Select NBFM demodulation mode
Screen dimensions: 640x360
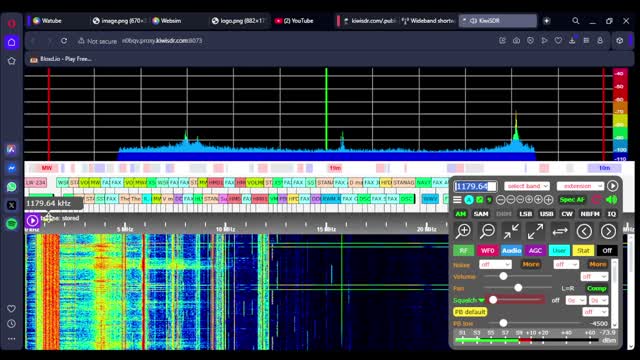[x=590, y=214]
